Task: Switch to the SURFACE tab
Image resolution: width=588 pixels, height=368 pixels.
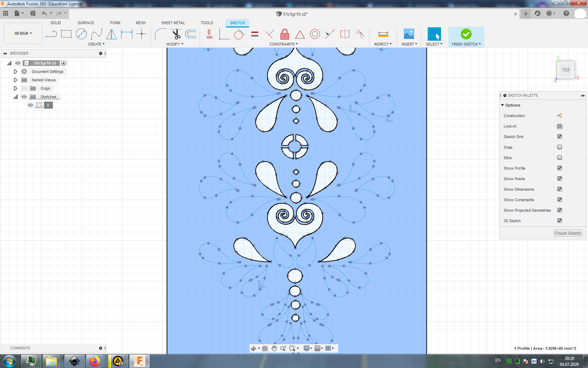Action: click(86, 23)
